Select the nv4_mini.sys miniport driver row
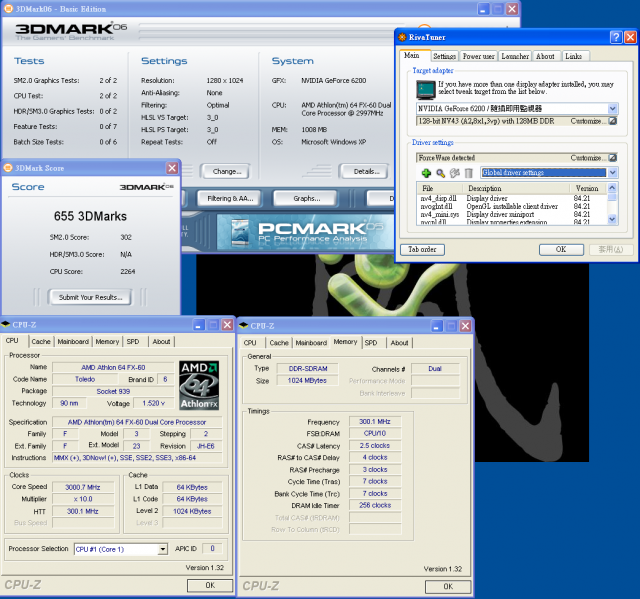 (512, 214)
